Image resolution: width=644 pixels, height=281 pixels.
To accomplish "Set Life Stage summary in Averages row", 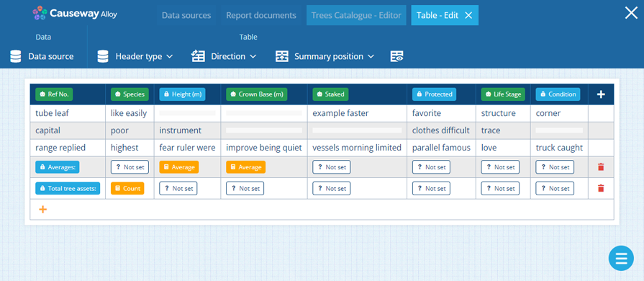I will coord(500,167).
